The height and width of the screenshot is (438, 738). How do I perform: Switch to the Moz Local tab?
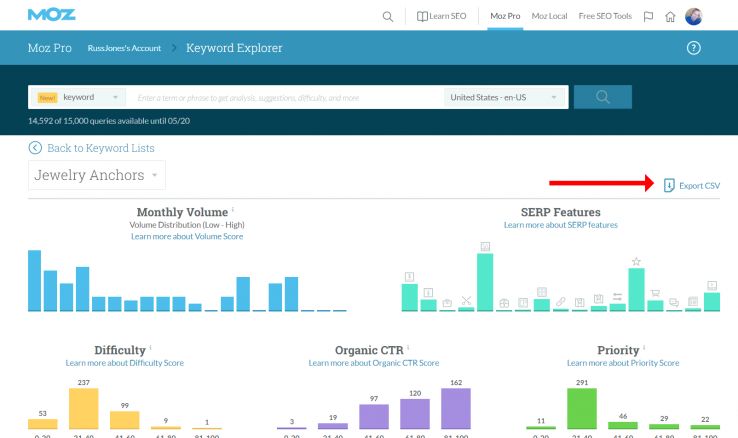551,16
